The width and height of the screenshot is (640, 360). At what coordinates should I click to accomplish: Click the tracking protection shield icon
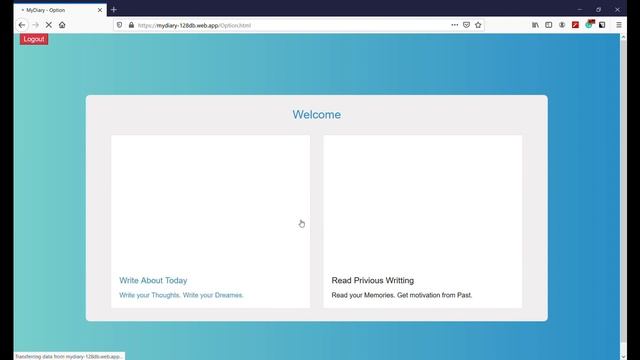tap(120, 25)
